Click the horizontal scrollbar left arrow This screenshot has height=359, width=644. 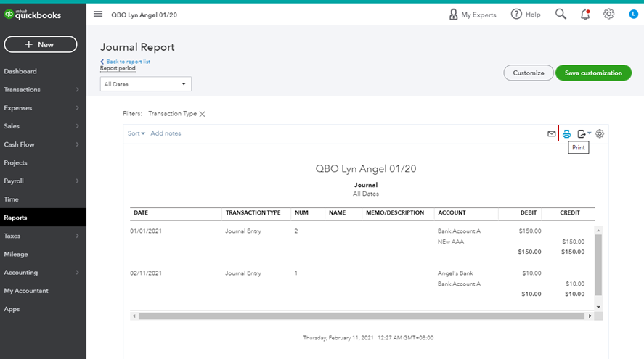pyautogui.click(x=134, y=316)
